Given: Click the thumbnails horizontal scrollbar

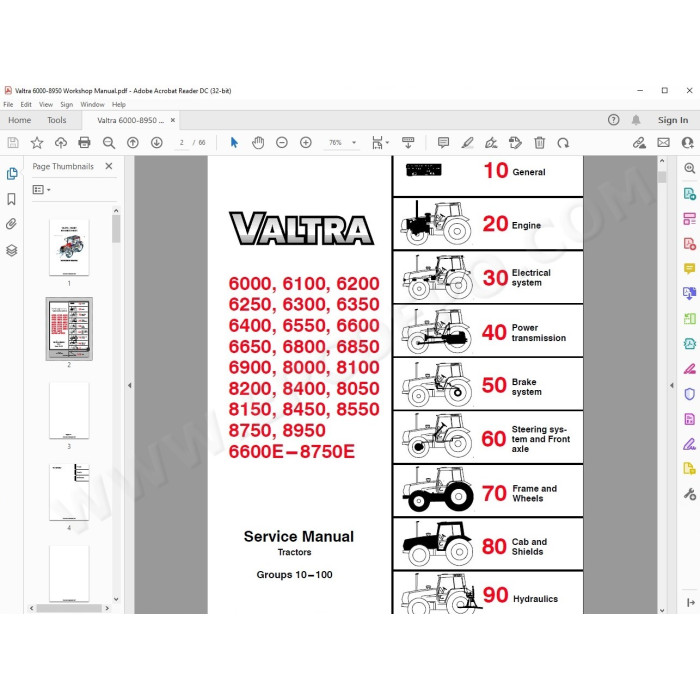Looking at the screenshot, I should [69, 608].
